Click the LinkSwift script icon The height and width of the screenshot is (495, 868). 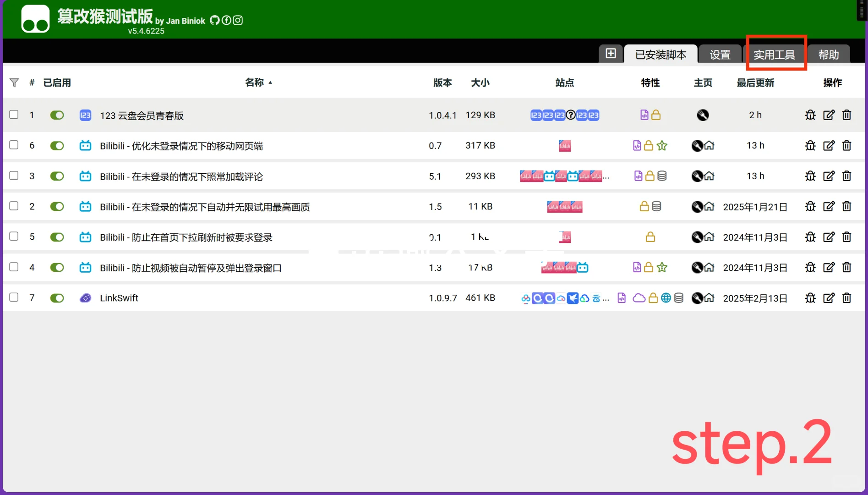[85, 298]
